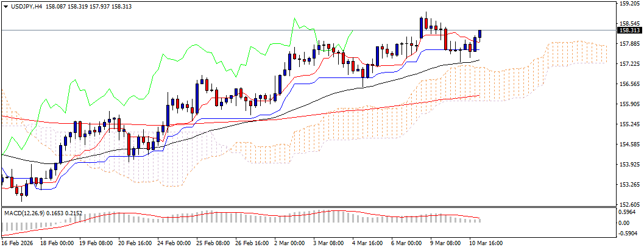Click the 20 Feb 16:00 time label

[x=135, y=243]
